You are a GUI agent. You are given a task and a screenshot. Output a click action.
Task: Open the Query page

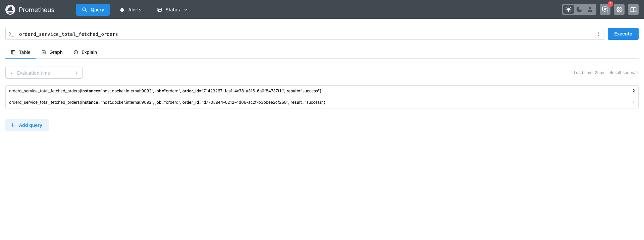tap(93, 10)
